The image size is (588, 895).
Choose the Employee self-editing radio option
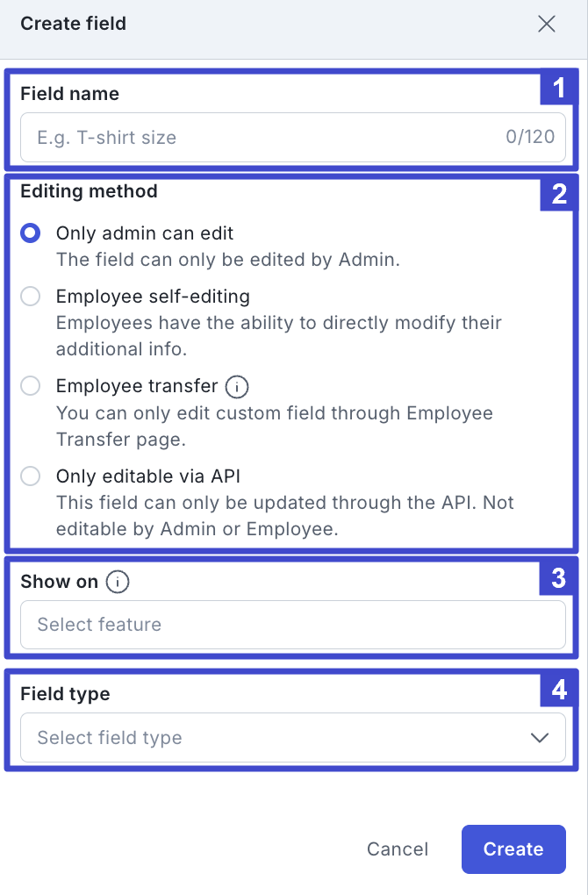click(30, 297)
